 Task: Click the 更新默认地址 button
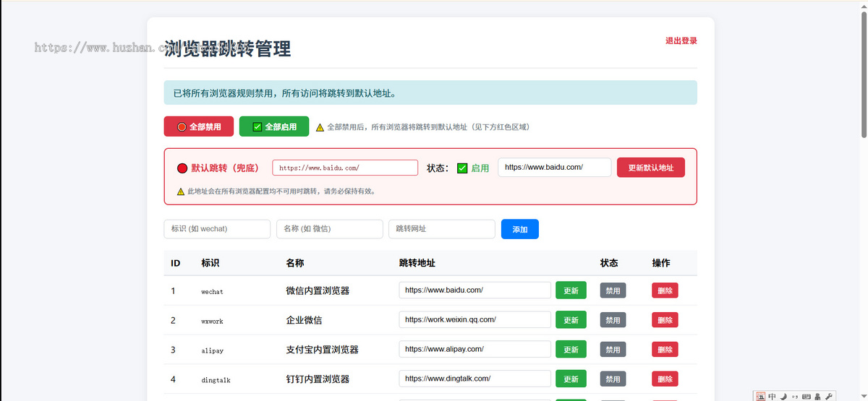(x=651, y=168)
